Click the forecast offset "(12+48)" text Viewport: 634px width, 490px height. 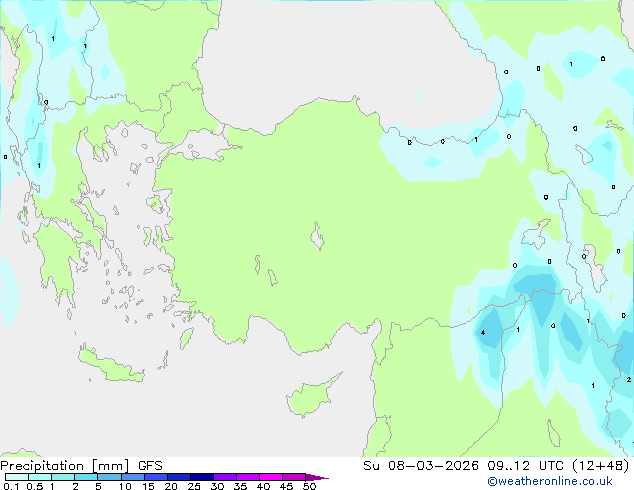[601, 465]
